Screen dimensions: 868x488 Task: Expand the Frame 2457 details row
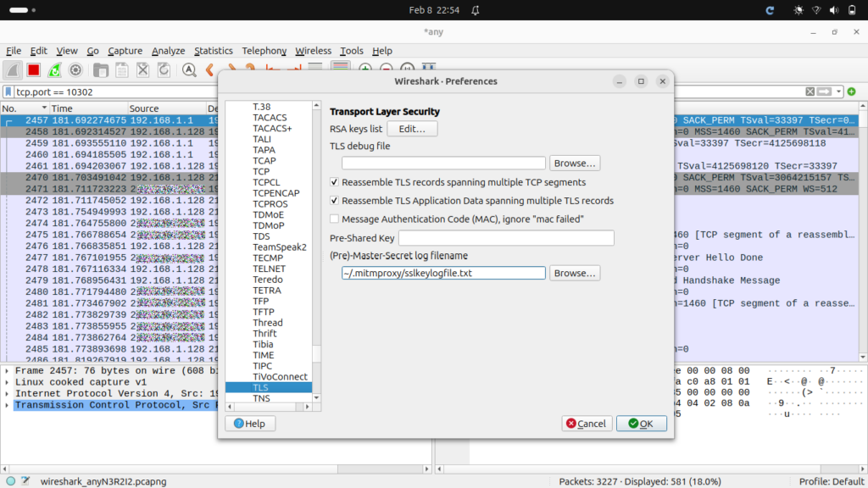7,371
